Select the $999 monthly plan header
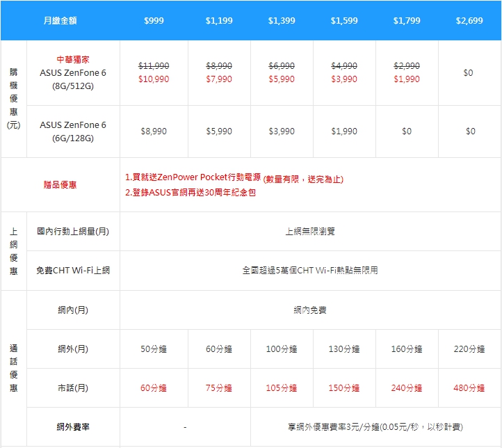The height and width of the screenshot is (448, 502). (154, 21)
